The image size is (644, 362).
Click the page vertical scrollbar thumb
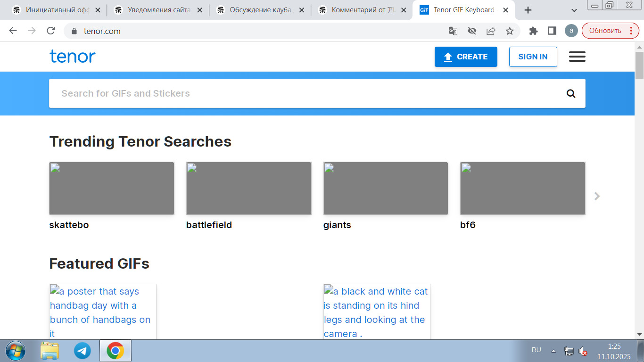639,61
